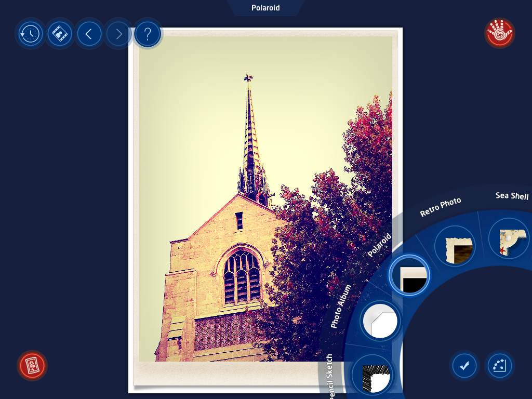The width and height of the screenshot is (532, 399).
Task: Choose the Sea Shell frame thumbnail
Action: click(x=509, y=238)
